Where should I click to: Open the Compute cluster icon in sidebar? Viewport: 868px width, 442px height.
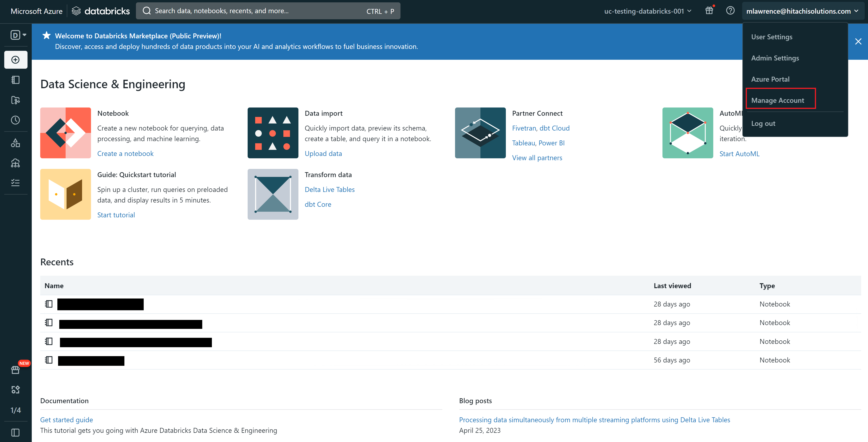pyautogui.click(x=16, y=163)
